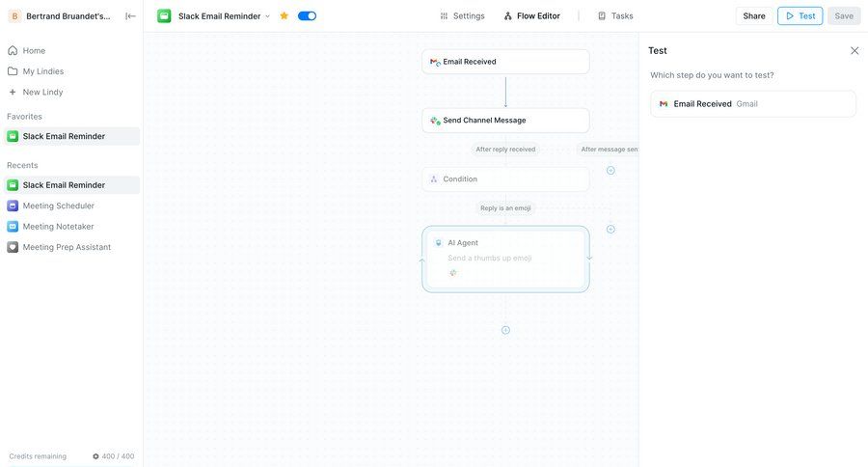The width and height of the screenshot is (868, 467).
Task: Select Email Received Gmail step to test
Action: point(753,103)
